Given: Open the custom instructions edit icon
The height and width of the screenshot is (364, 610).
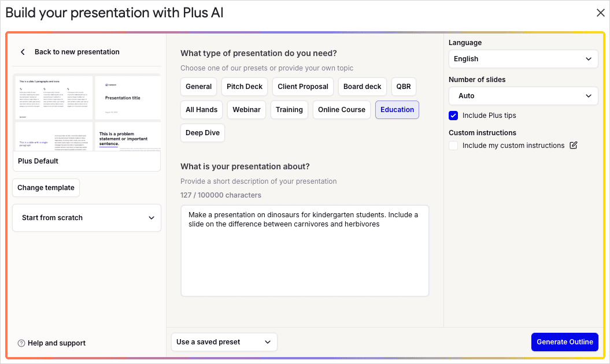Looking at the screenshot, I should pos(574,145).
